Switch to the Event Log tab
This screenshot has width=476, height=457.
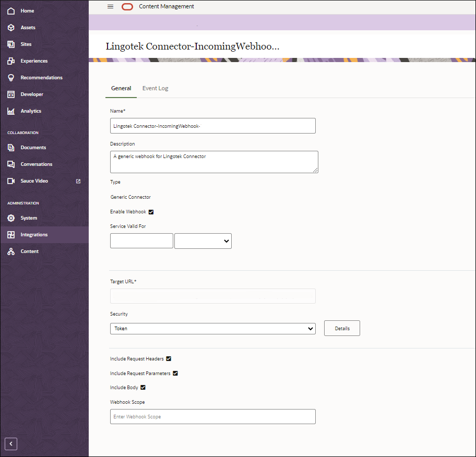(x=155, y=88)
